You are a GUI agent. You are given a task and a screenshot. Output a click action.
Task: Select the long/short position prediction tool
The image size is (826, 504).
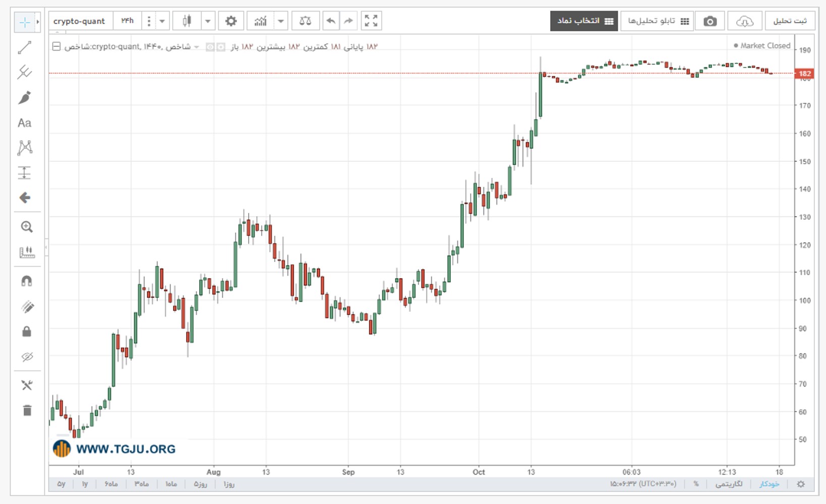pyautogui.click(x=25, y=173)
